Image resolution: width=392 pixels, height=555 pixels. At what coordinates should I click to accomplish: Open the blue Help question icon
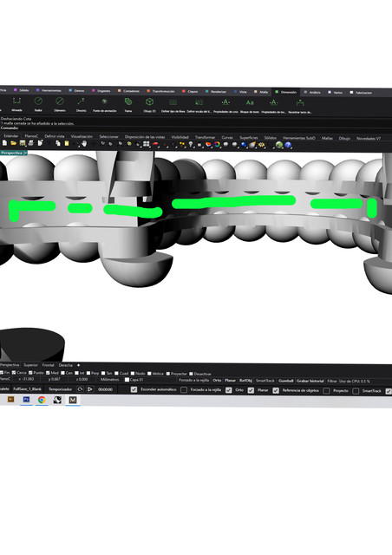pyautogui.click(x=288, y=145)
